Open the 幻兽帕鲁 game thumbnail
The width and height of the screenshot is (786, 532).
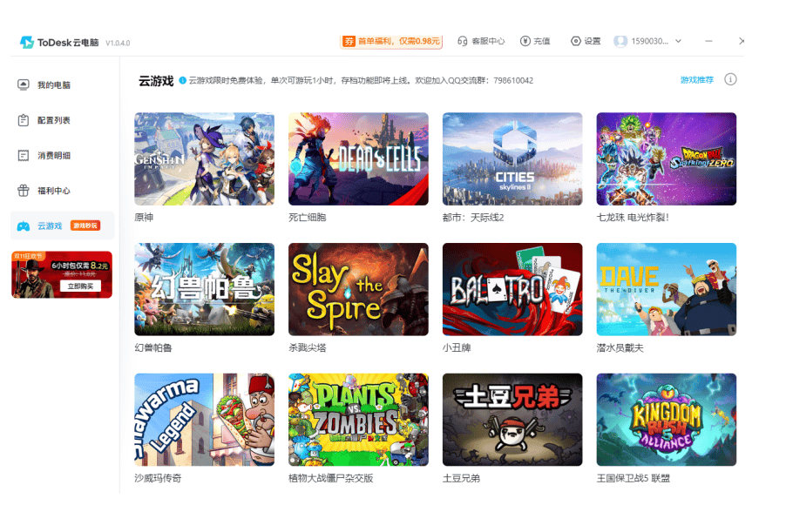(205, 290)
